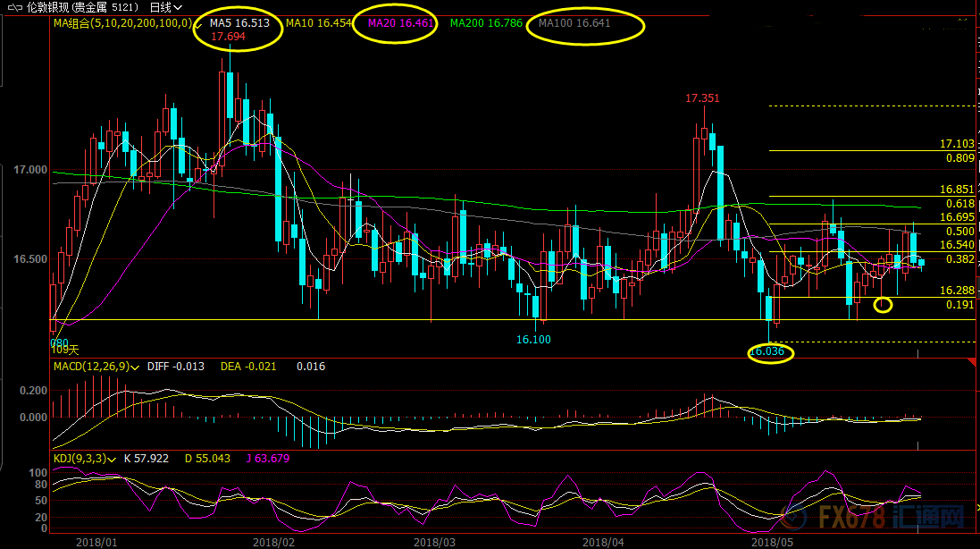Click the green MA200 16.786 legend
The height and width of the screenshot is (549, 980).
coord(487,23)
